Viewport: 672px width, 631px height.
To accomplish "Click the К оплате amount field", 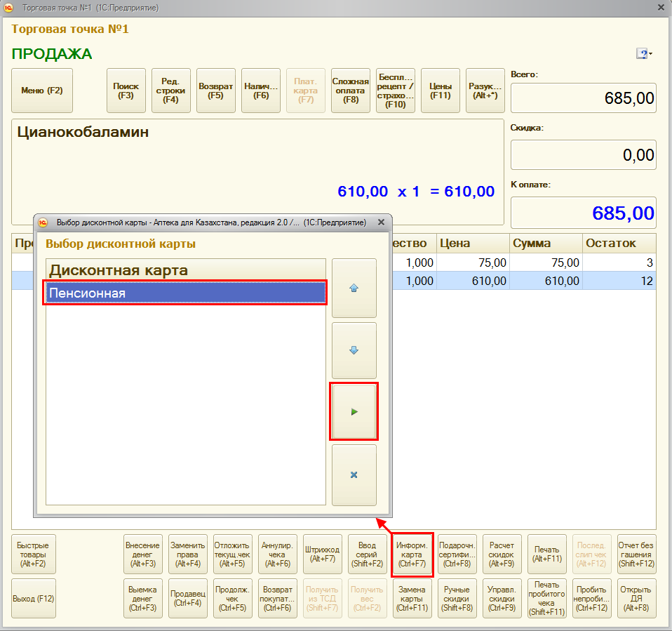I will point(583,213).
